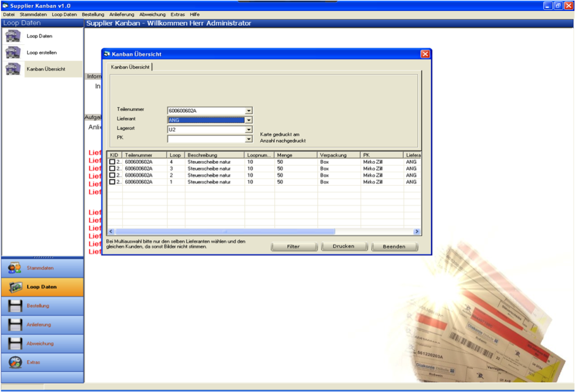Click the table's horizontal scrollbar
575x392 pixels.
[225, 232]
